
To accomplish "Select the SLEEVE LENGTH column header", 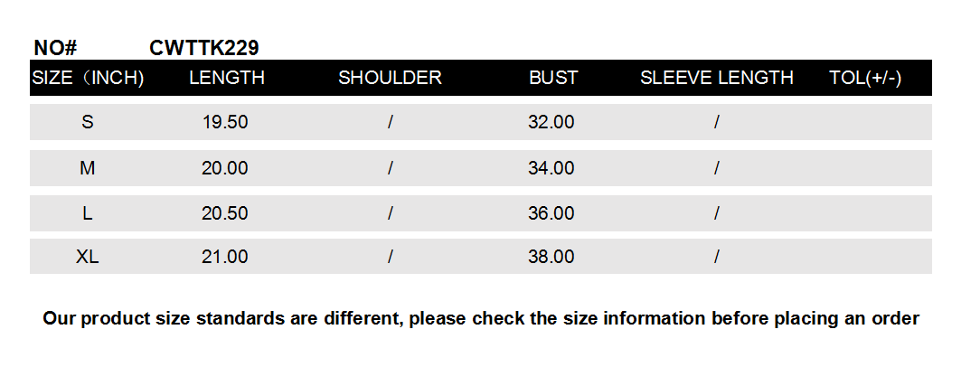I will [716, 78].
